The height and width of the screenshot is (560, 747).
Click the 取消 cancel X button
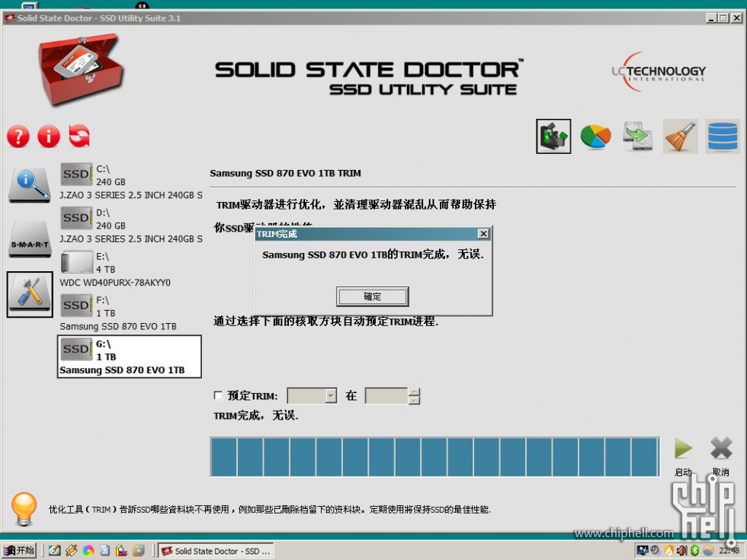721,448
